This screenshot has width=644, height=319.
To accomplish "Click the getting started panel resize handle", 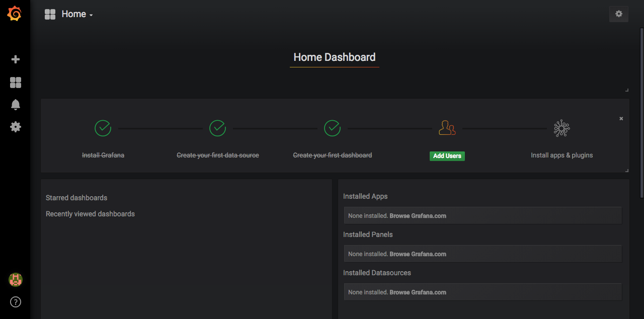I will [626, 170].
